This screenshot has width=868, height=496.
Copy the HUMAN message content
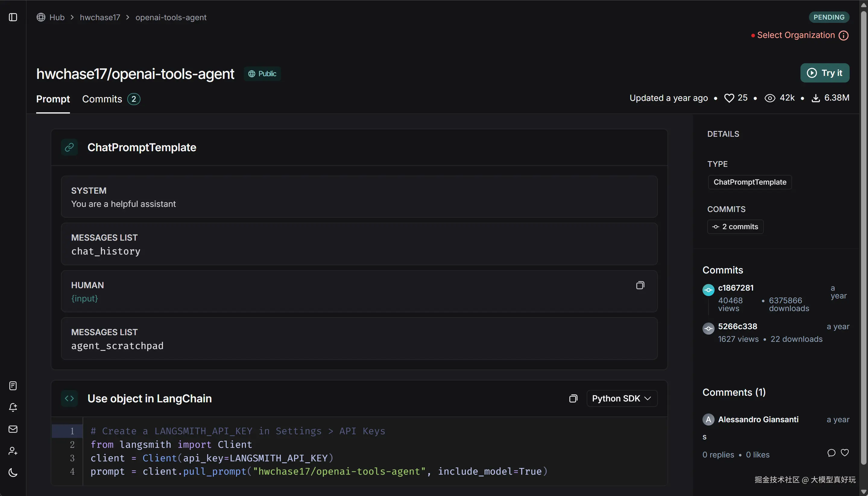[640, 285]
